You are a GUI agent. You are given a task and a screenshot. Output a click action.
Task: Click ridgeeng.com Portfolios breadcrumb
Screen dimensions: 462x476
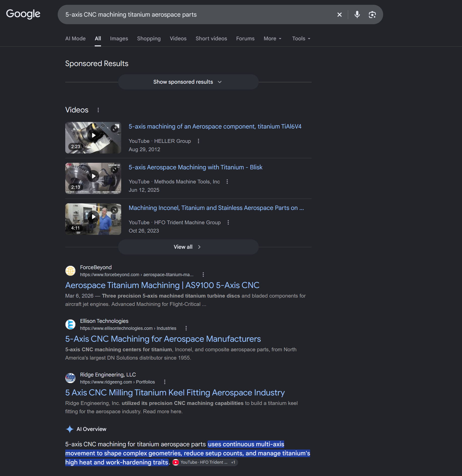click(x=117, y=382)
